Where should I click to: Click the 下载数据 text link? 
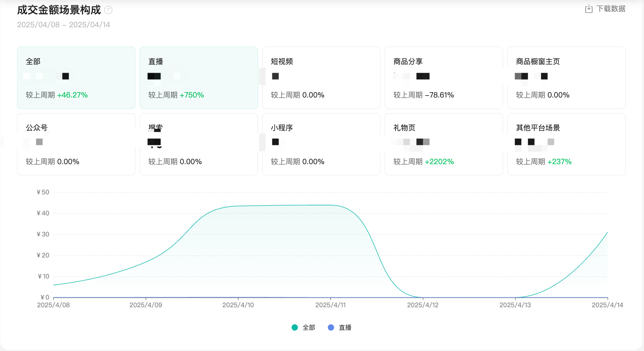(x=611, y=9)
